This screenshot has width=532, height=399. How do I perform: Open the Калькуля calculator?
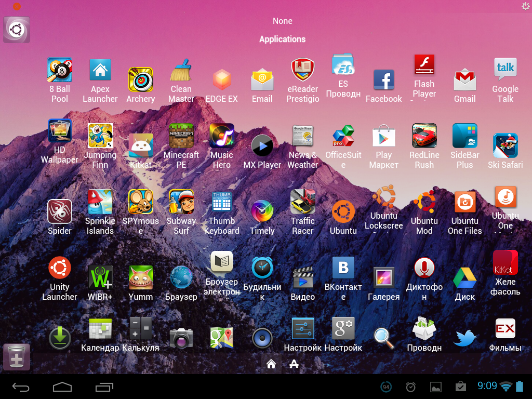pyautogui.click(x=140, y=328)
